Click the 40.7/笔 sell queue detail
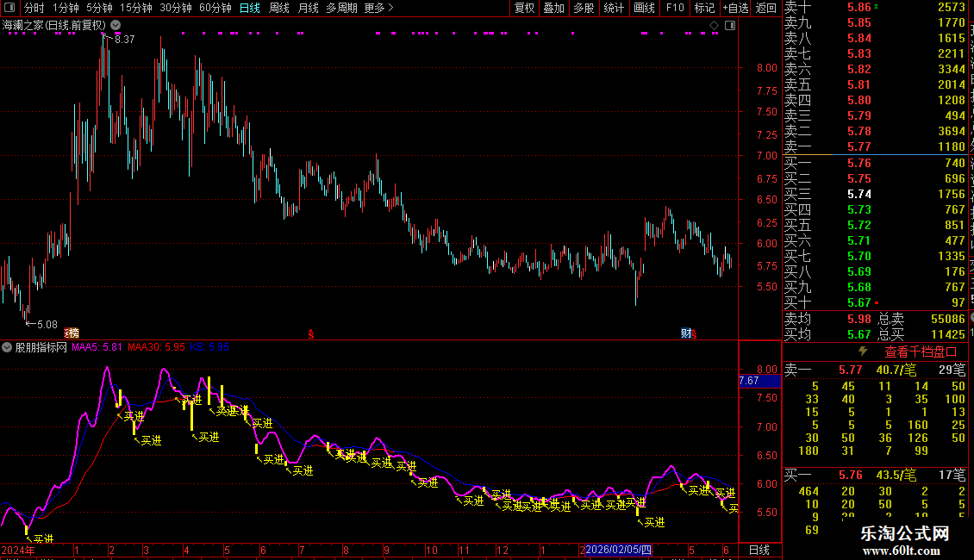 (896, 370)
